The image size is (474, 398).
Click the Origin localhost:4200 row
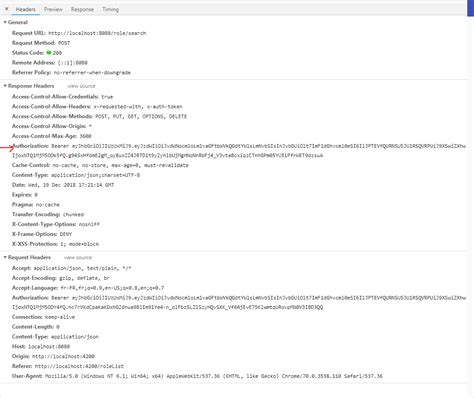click(53, 356)
